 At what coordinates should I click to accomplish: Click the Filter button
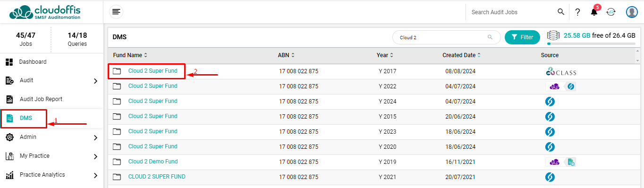coord(522,37)
